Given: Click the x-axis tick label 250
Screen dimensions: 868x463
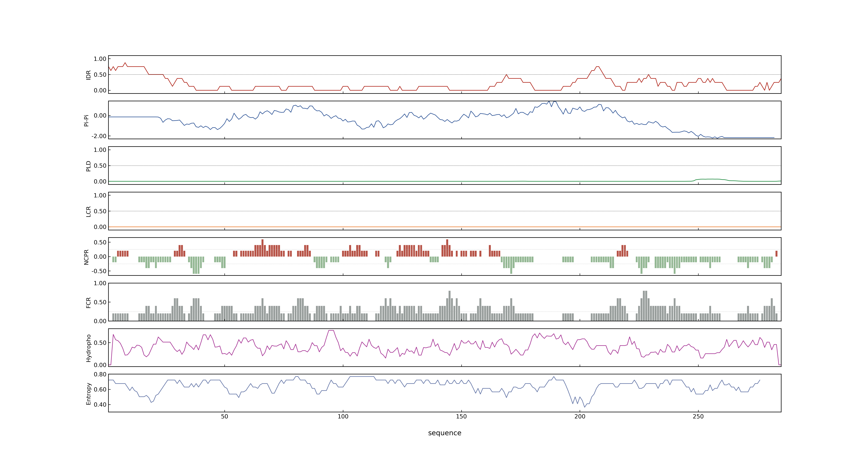Looking at the screenshot, I should point(698,416).
